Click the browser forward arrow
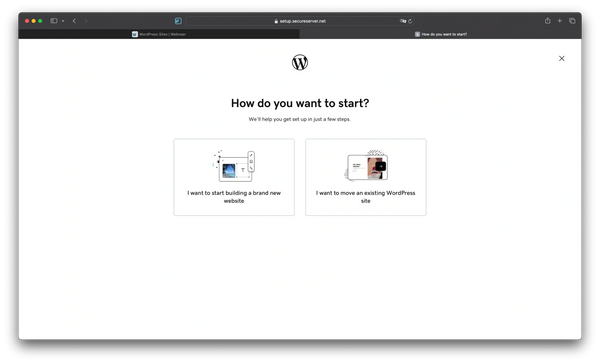This screenshot has height=364, width=600. pyautogui.click(x=86, y=21)
